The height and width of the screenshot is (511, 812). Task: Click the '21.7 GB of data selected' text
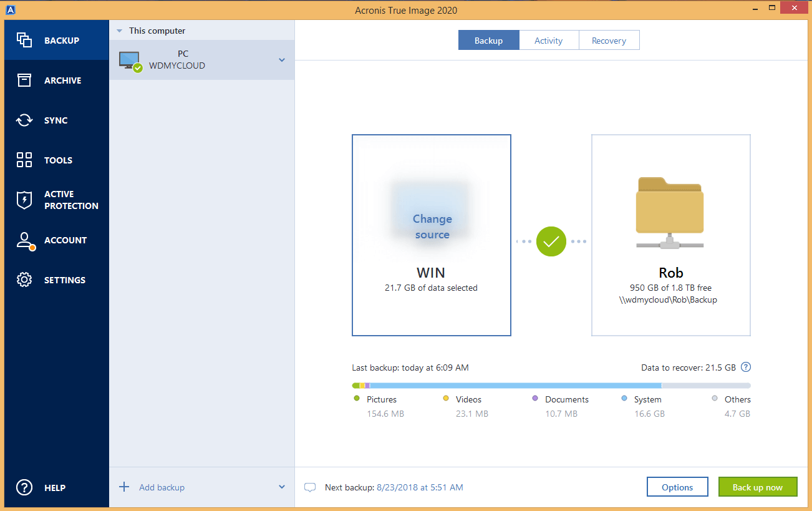tap(432, 288)
